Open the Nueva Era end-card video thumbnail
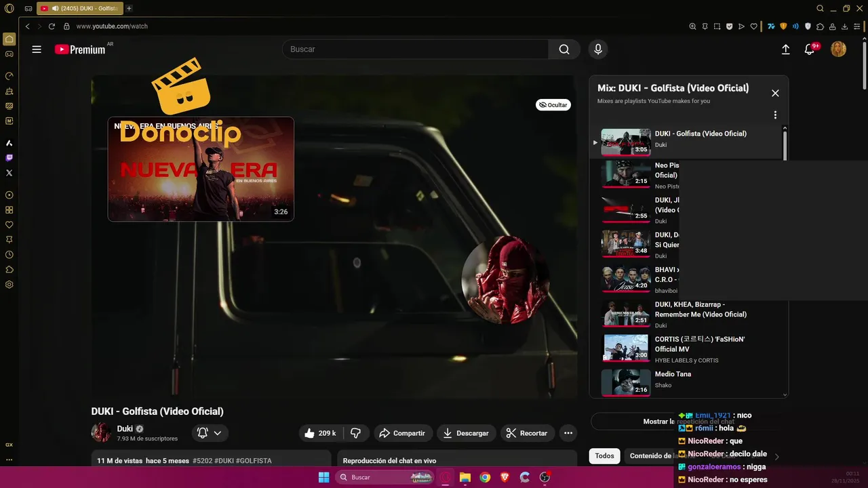868x488 pixels. (x=201, y=169)
